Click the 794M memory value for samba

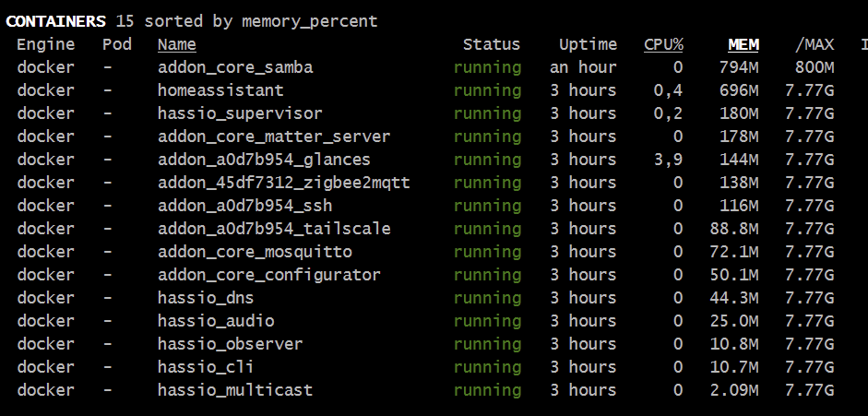click(x=739, y=67)
